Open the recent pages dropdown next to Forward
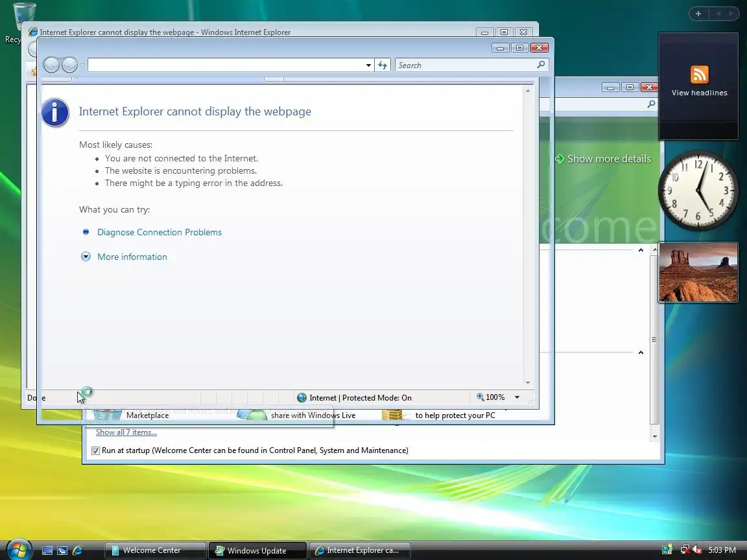The width and height of the screenshot is (747, 560). pyautogui.click(x=82, y=65)
